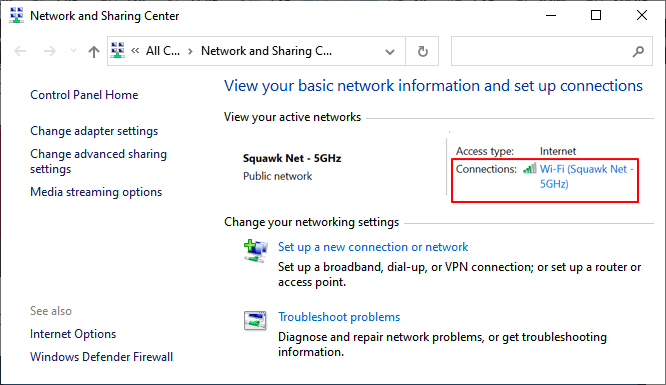Click the Forward navigation arrow
The image size is (666, 385).
50,51
